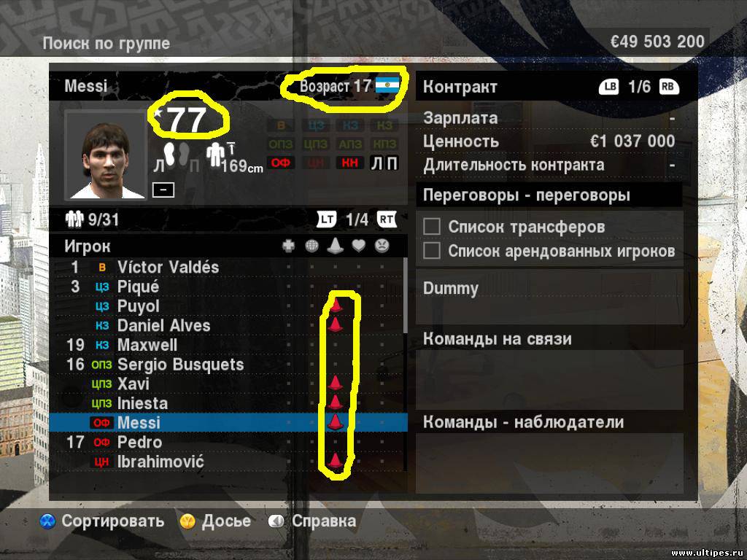Enable the Список арендованных игроков checkbox
The width and height of the screenshot is (747, 560).
coord(432,251)
